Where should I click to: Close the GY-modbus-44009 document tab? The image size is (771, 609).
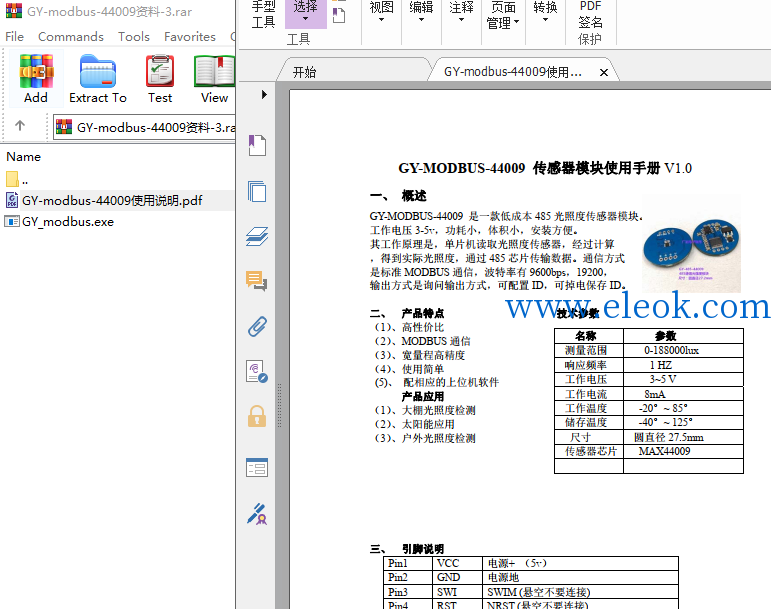point(604,73)
